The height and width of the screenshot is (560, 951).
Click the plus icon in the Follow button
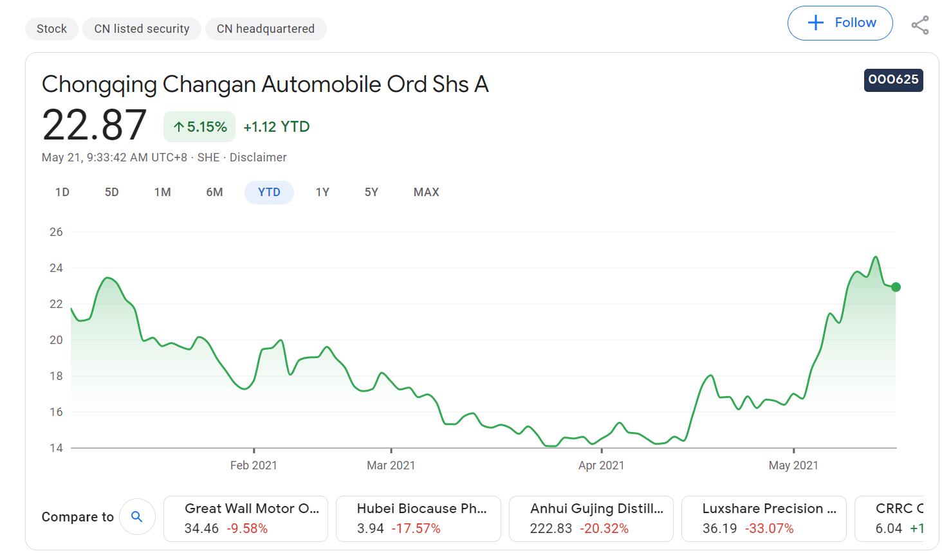pyautogui.click(x=815, y=22)
